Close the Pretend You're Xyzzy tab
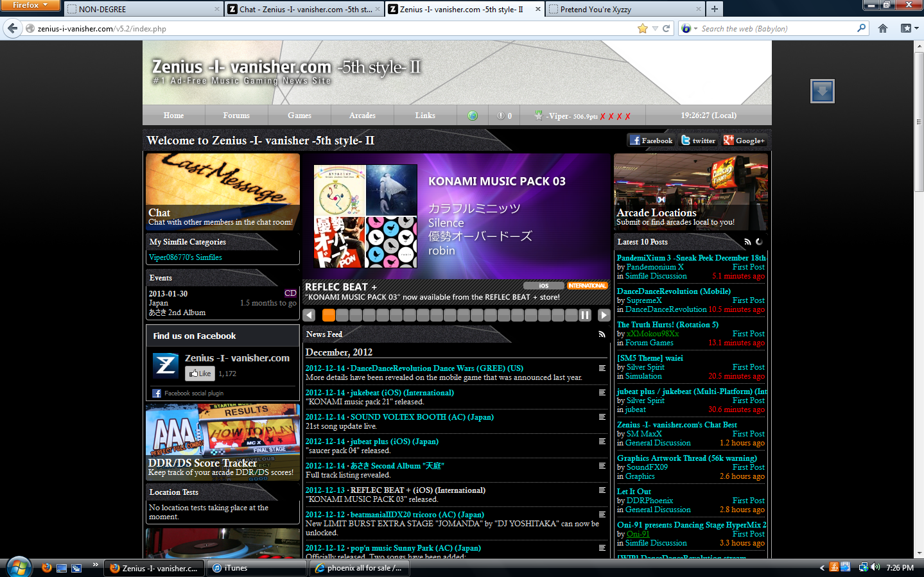 point(699,9)
